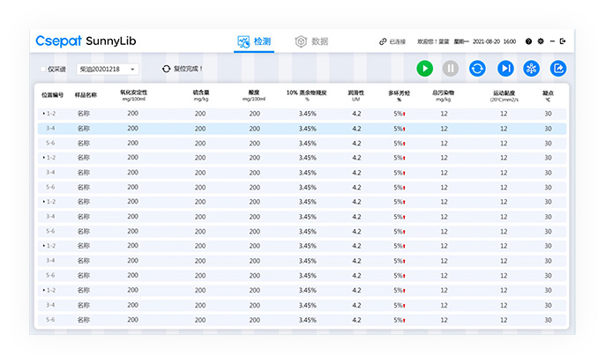
Task: Click the 已连接 connection link icon
Action: tap(383, 41)
